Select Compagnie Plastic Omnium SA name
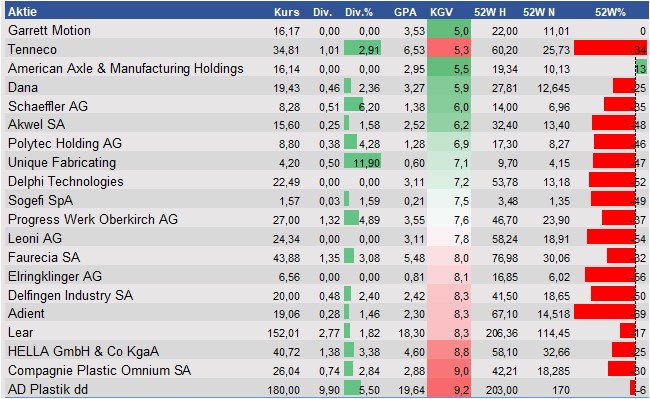The height and width of the screenshot is (399, 650). click(99, 370)
